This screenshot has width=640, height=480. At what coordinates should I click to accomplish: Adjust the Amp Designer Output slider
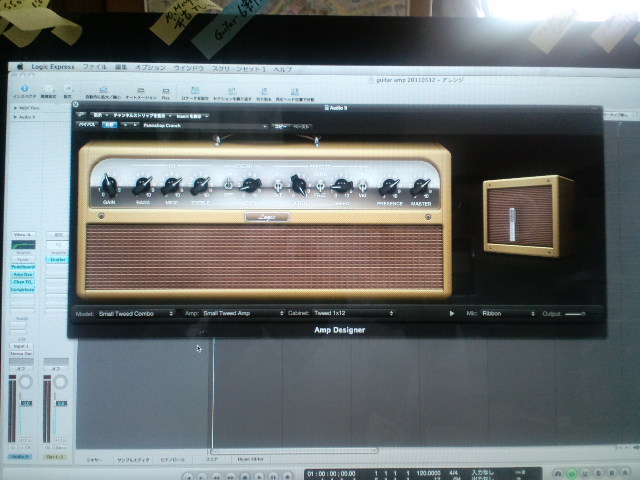coord(575,314)
